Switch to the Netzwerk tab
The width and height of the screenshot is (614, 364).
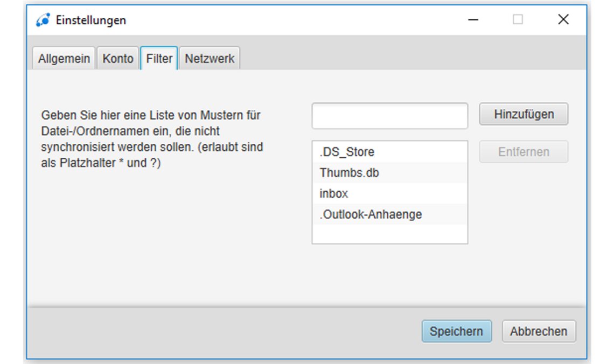209,58
